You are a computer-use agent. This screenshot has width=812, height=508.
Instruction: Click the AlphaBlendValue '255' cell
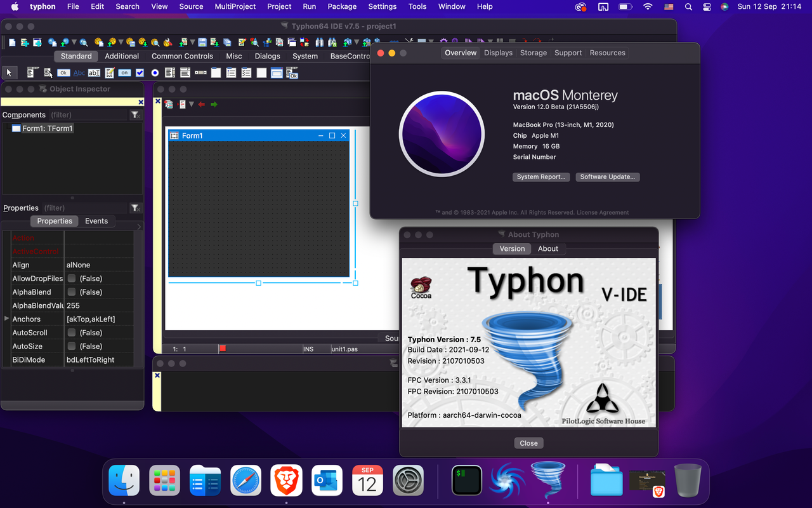tap(99, 305)
